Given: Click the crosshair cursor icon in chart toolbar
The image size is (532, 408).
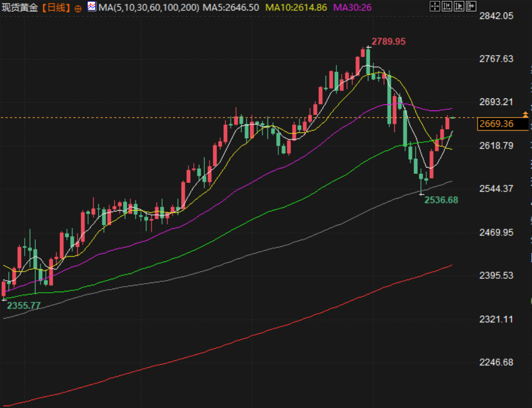Looking at the screenshot, I should (x=435, y=7).
